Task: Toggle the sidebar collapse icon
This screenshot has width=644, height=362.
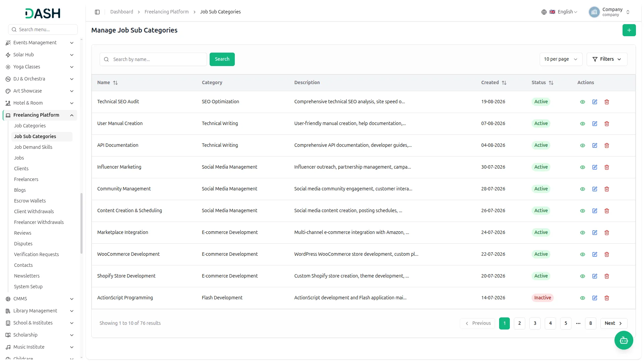Action: tap(97, 12)
